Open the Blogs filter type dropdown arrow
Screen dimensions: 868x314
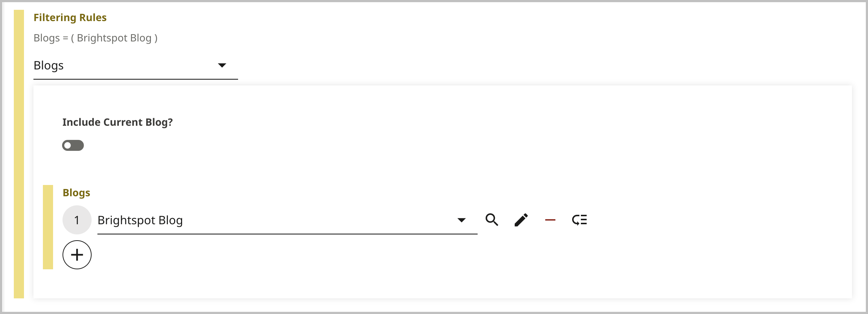[222, 65]
